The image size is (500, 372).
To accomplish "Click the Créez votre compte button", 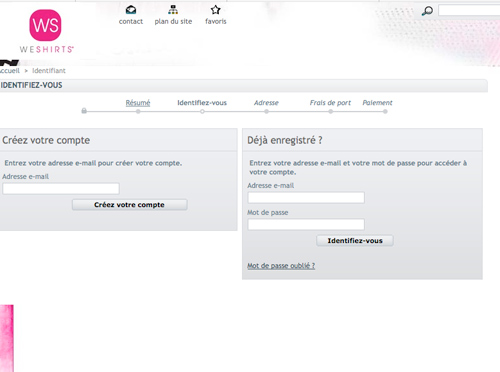I will tap(130, 205).
